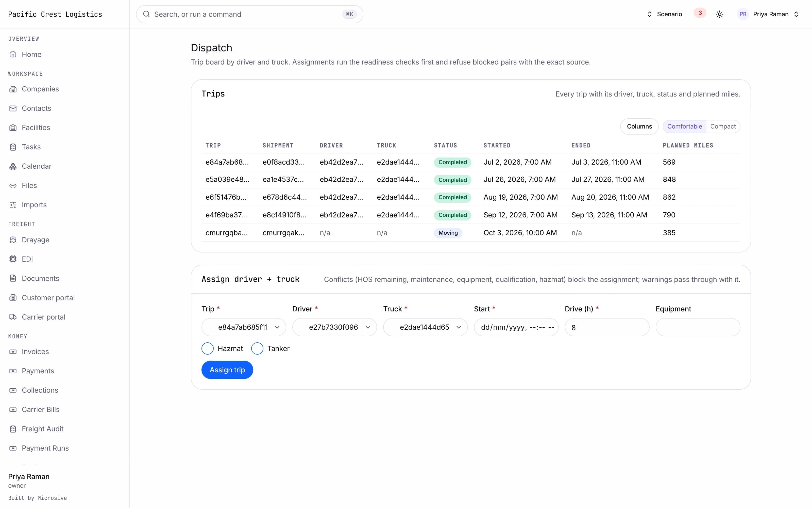Image resolution: width=812 pixels, height=508 pixels.
Task: Click the Calendar sidebar icon
Action: [x=13, y=166]
